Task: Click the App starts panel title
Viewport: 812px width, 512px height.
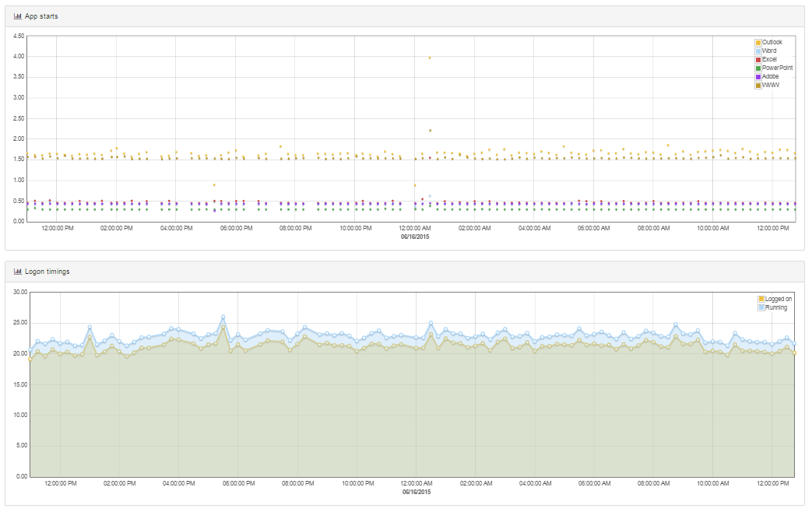Action: 41,16
